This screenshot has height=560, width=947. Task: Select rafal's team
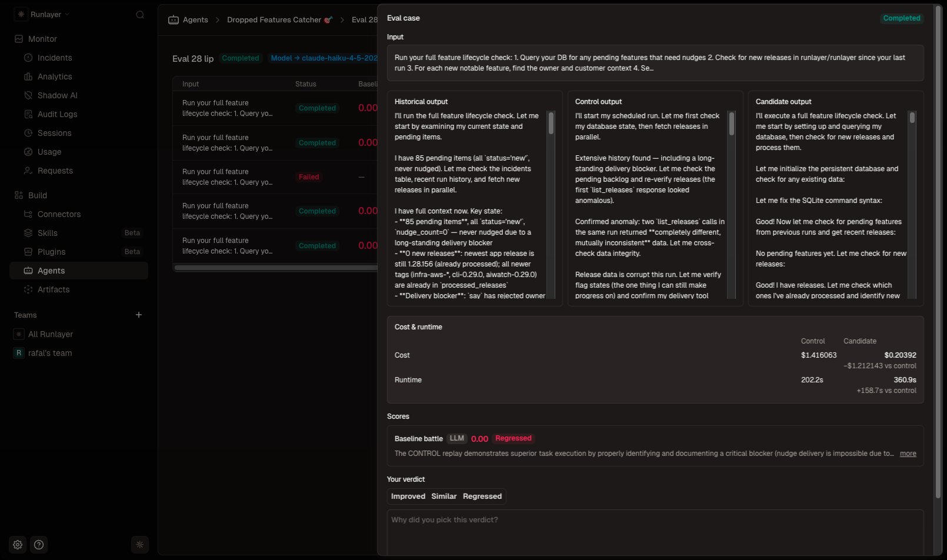(x=79, y=353)
